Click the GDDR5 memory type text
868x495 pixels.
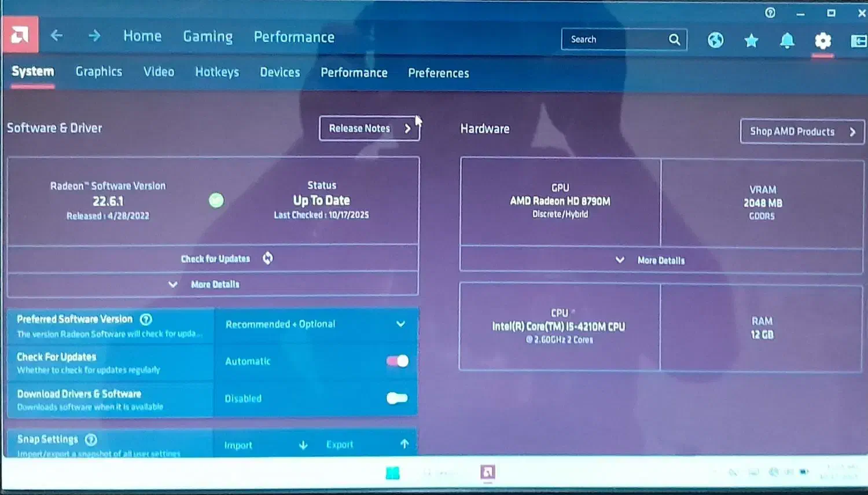tap(762, 217)
